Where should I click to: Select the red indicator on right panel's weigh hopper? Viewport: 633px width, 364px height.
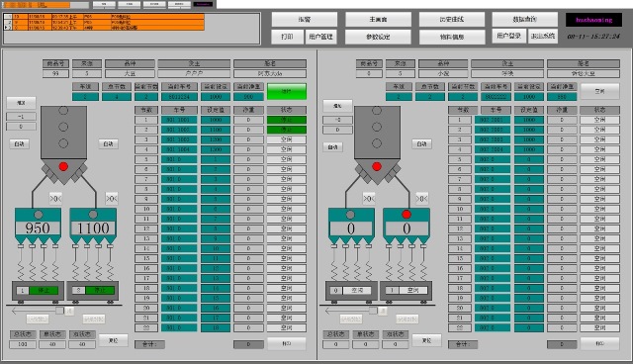pyautogui.click(x=407, y=215)
